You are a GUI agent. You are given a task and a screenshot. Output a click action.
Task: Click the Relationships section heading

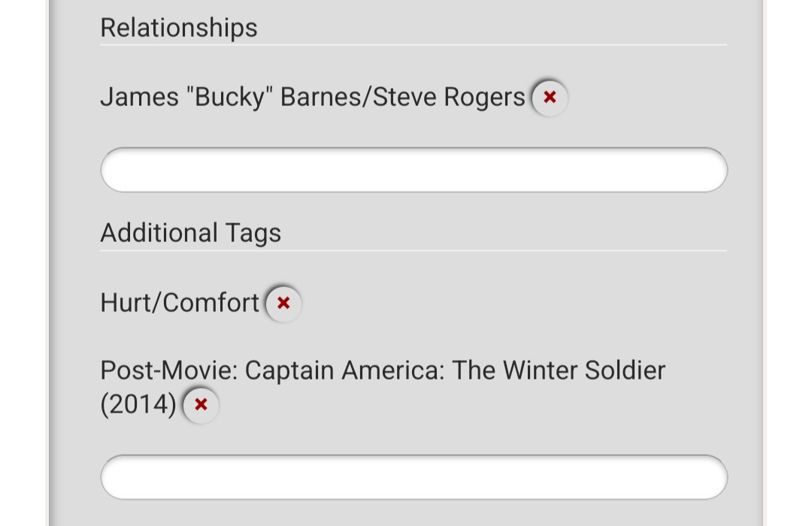coord(179,28)
